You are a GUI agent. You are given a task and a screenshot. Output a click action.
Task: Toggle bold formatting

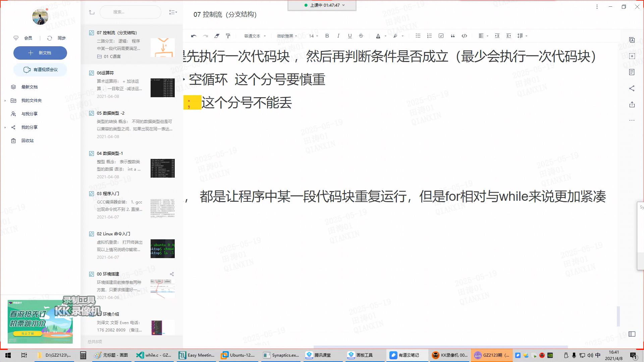click(x=327, y=36)
